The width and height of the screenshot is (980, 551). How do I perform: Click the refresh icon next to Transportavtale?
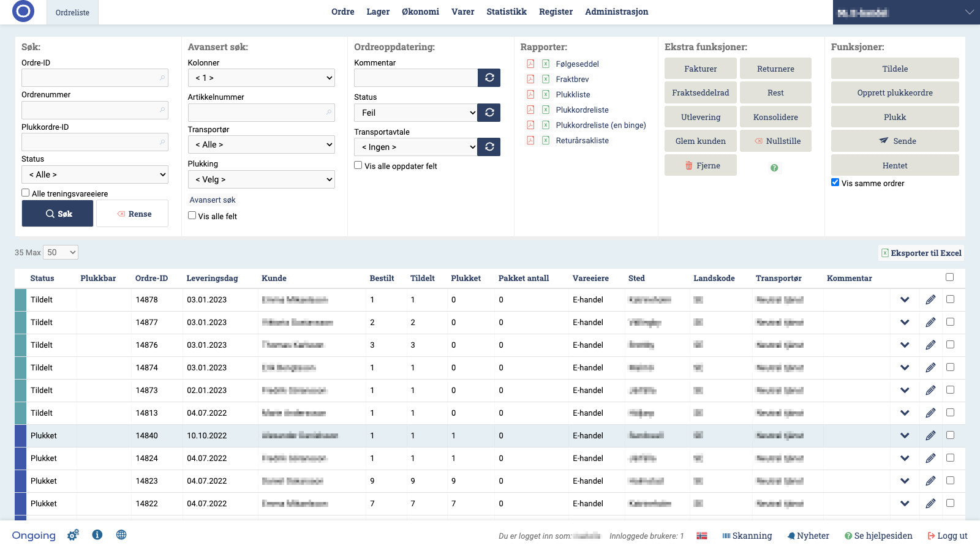pyautogui.click(x=489, y=147)
